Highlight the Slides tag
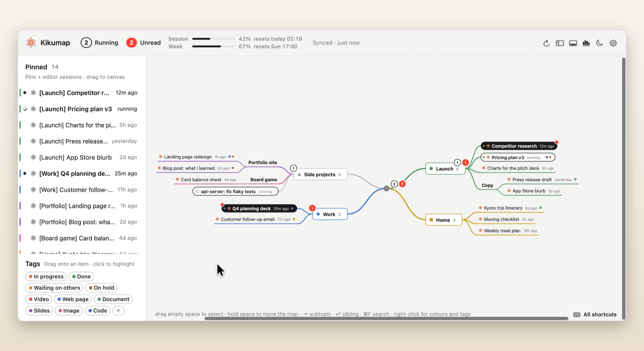 click(x=39, y=310)
